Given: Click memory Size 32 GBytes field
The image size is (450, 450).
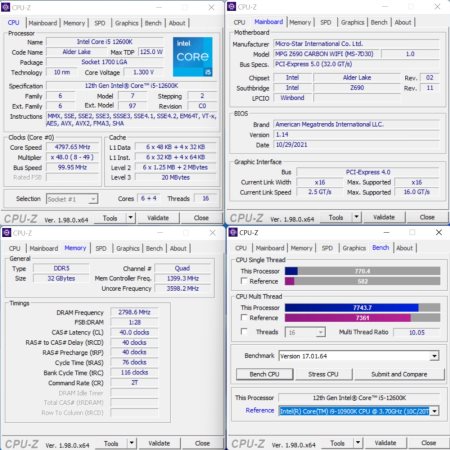Looking at the screenshot, I should pos(61,278).
